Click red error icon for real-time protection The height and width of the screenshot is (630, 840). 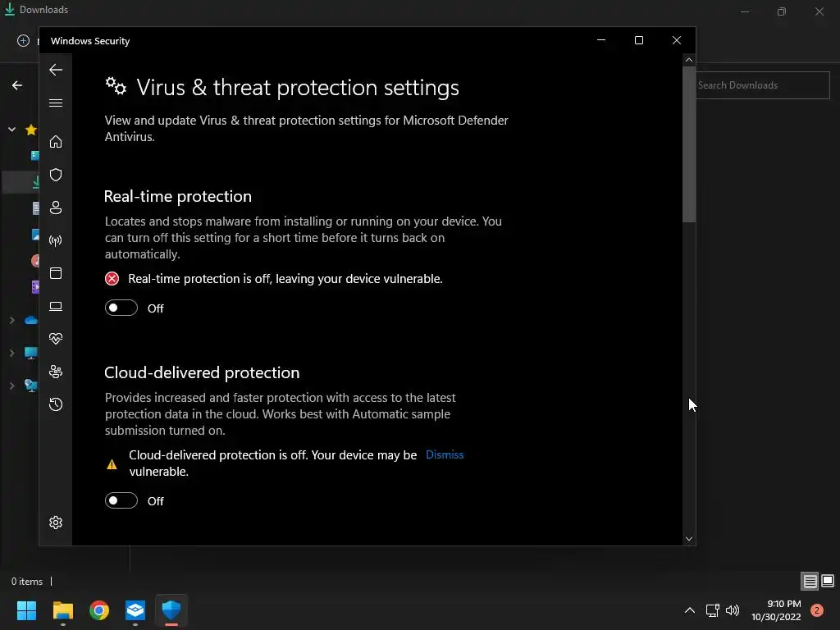coord(112,279)
